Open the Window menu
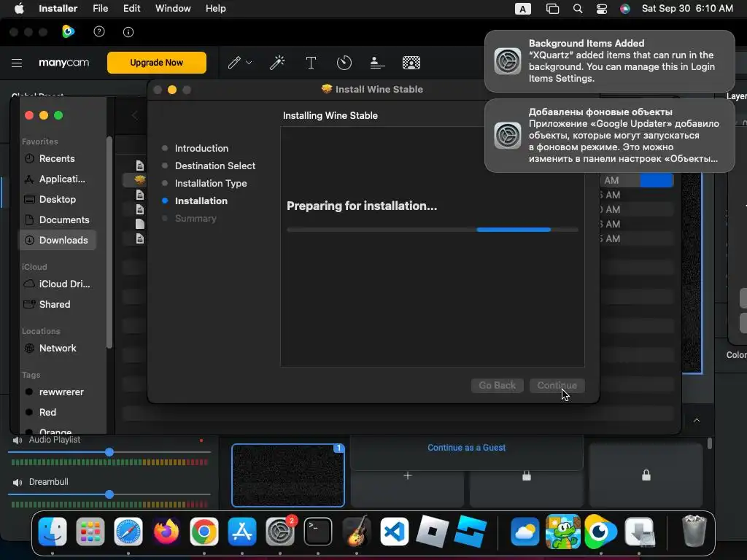The height and width of the screenshot is (560, 747). click(173, 9)
